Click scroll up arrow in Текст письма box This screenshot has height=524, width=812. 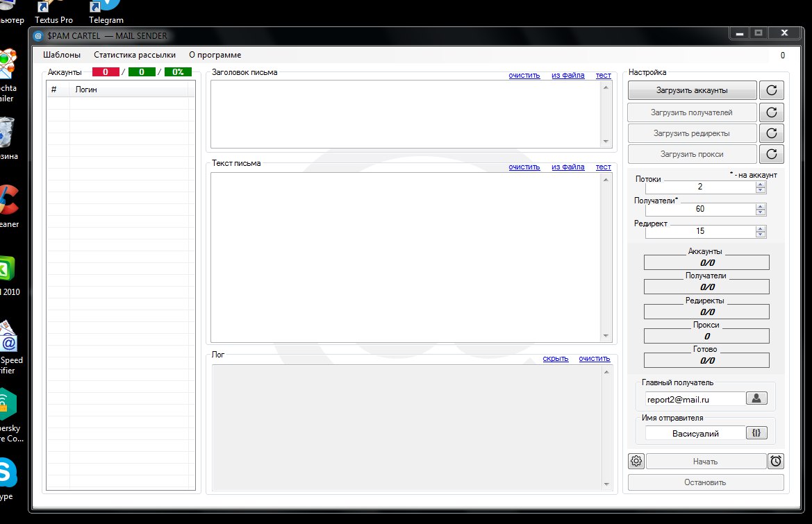(x=606, y=180)
